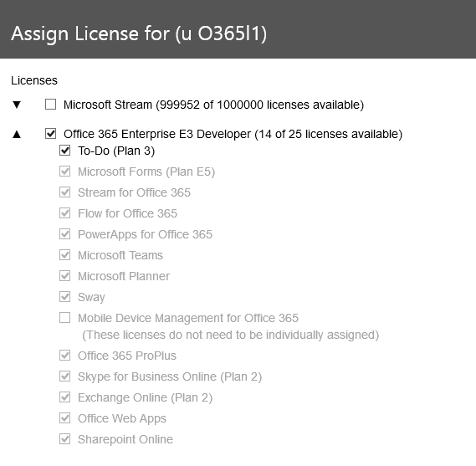Viewport: 476px width, 466px height.
Task: Toggle the Stream for Office 365 checkbox
Action: [x=64, y=192]
